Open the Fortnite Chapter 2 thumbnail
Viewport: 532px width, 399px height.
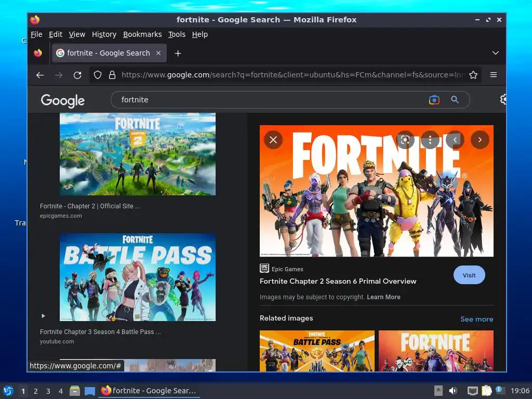click(x=137, y=154)
